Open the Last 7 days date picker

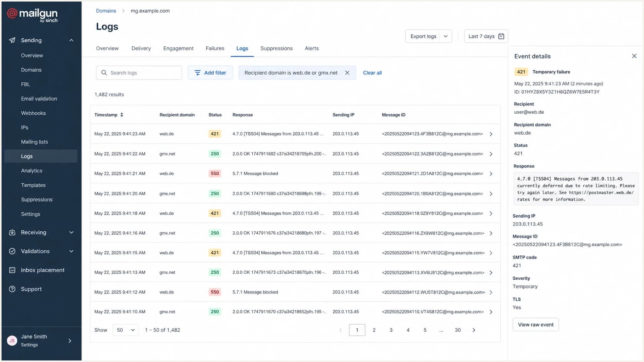tap(486, 36)
